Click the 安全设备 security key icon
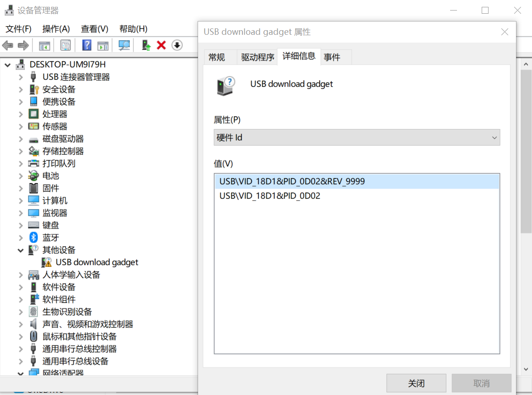 pyautogui.click(x=34, y=89)
